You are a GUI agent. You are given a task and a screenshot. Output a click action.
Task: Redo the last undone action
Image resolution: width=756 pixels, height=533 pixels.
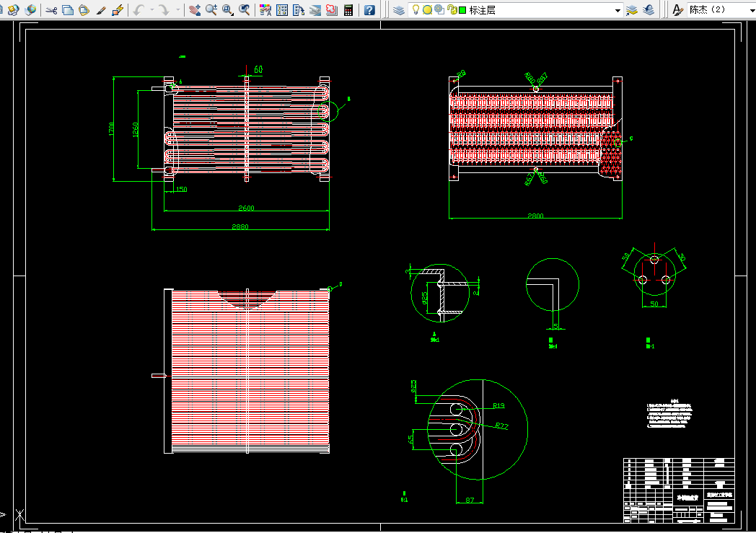click(x=164, y=9)
